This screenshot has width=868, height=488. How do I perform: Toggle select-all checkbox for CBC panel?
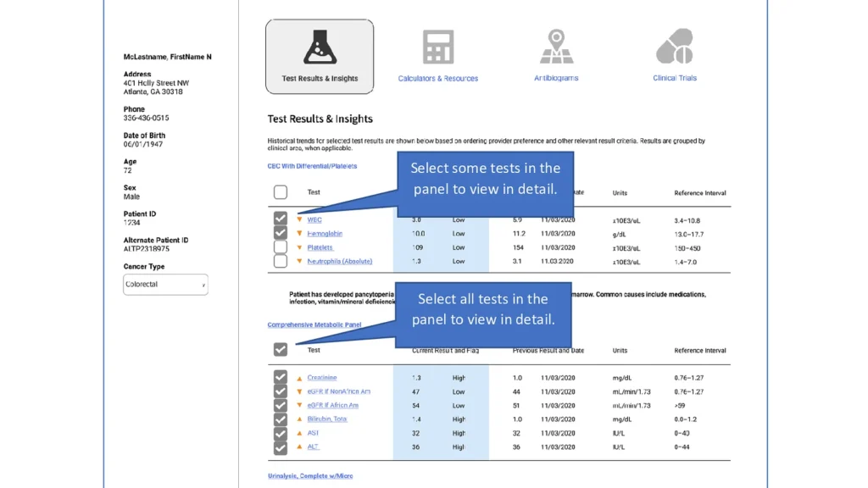pyautogui.click(x=281, y=192)
